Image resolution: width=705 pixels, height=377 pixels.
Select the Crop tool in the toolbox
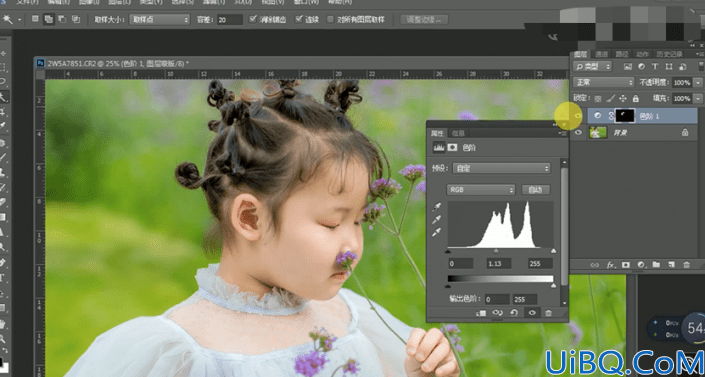click(3, 111)
